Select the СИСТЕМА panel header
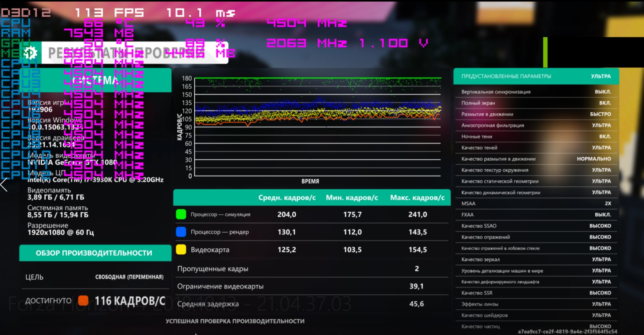Image resolution: width=644 pixels, height=335 pixels. pos(95,80)
